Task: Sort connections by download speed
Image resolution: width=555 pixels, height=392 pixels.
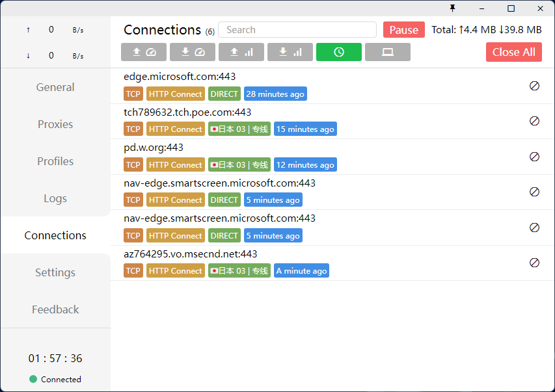Action: tap(193, 52)
